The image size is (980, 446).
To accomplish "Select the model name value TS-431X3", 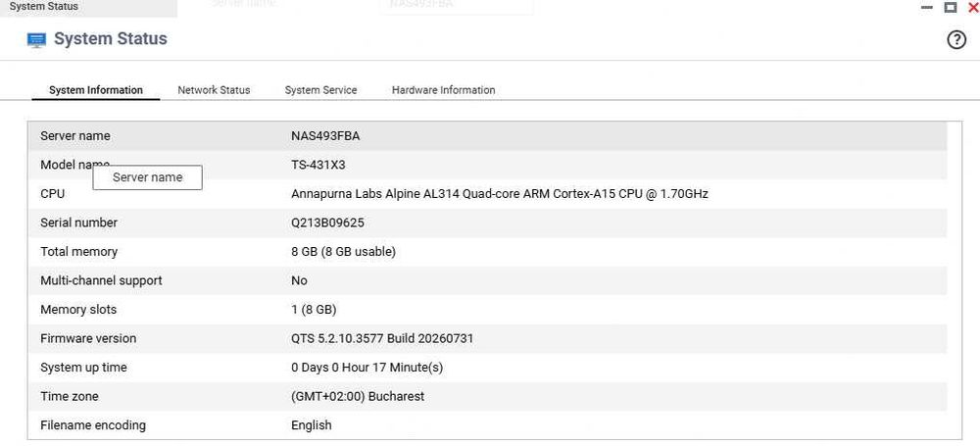I will tap(318, 165).
